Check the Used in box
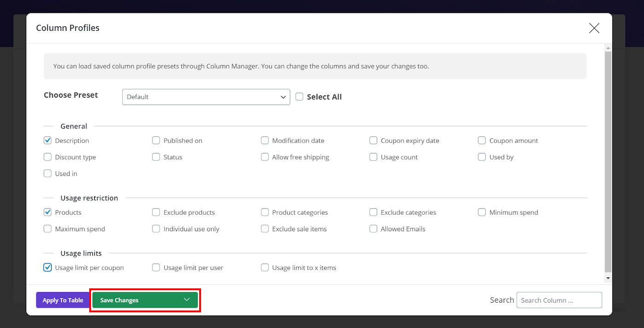Image resolution: width=644 pixels, height=328 pixels. 47,174
